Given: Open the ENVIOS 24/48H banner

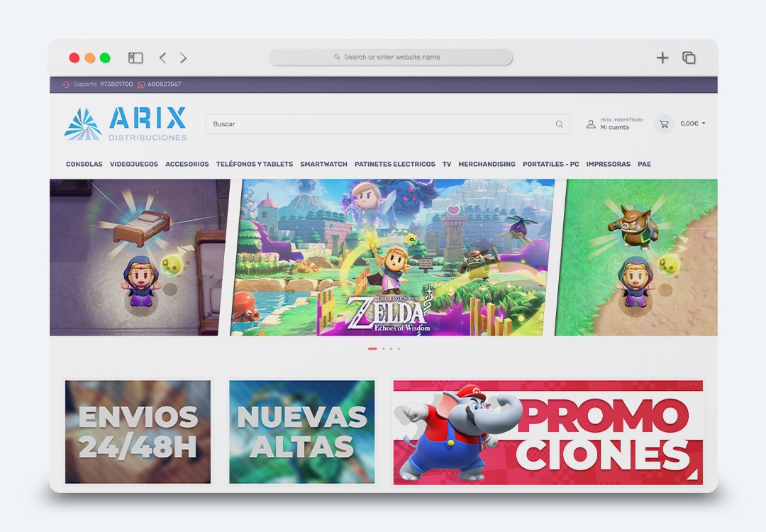Looking at the screenshot, I should click(x=138, y=432).
